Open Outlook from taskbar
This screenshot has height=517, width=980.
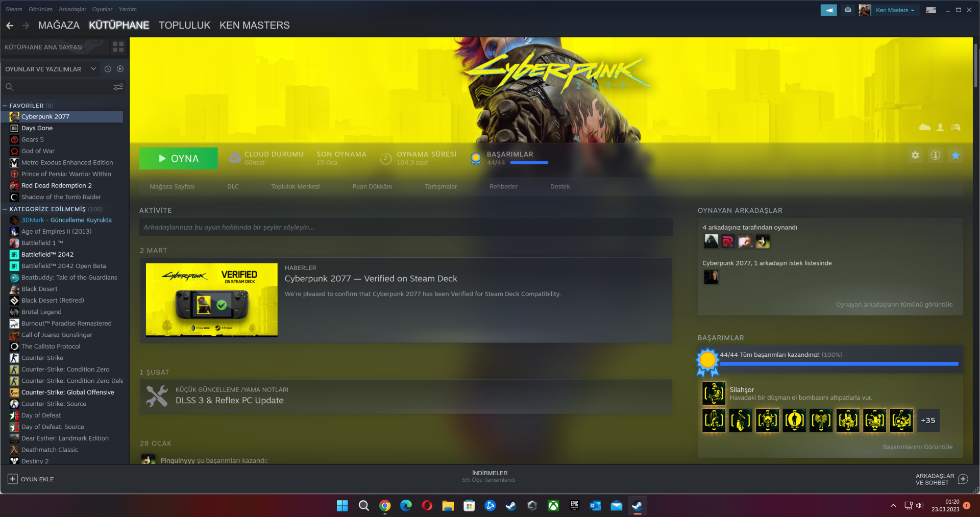[x=595, y=506]
